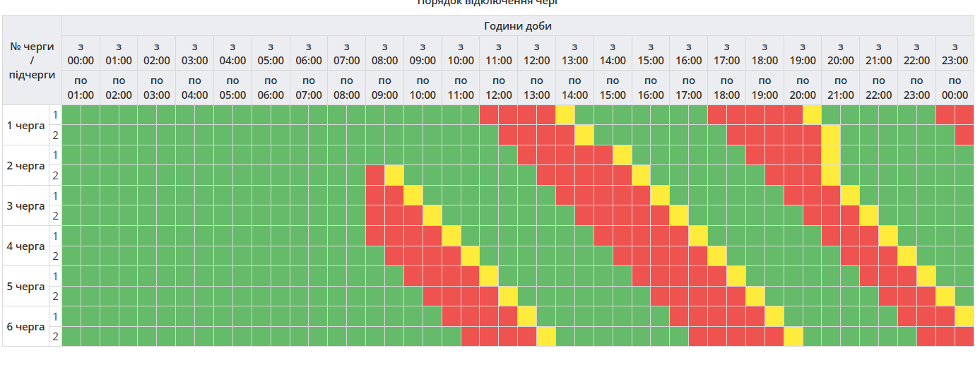Click first red 11:00 cell in 1 черга subqueue 1

coord(489,115)
